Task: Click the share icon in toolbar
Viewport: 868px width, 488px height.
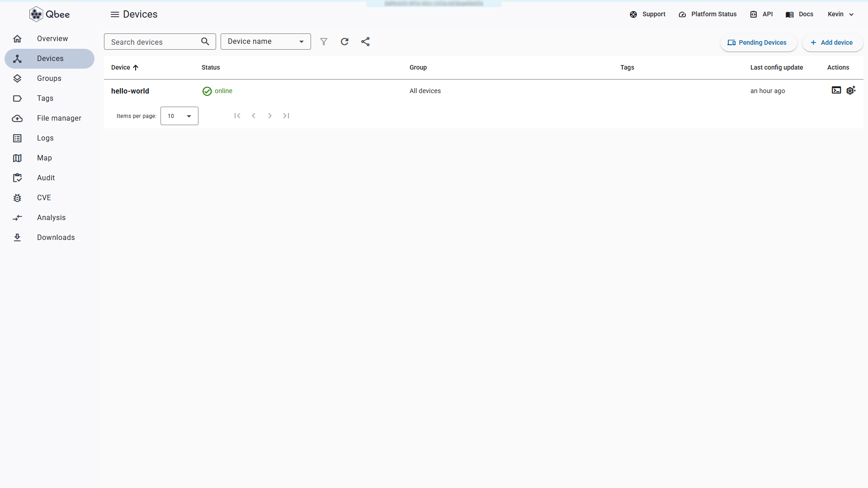Action: [365, 42]
